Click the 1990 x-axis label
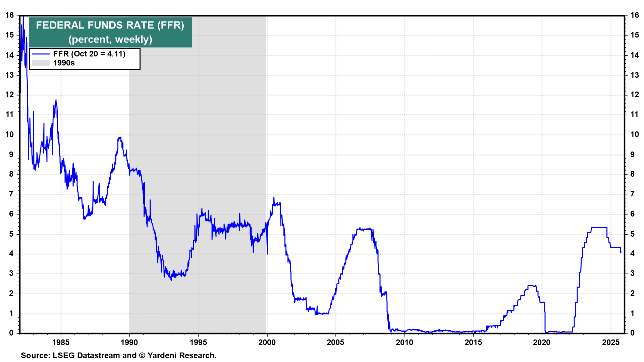 [129, 342]
